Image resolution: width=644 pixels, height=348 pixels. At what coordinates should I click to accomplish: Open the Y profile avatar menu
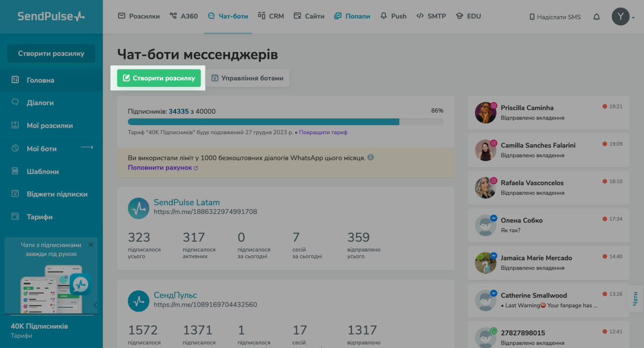[x=620, y=17]
